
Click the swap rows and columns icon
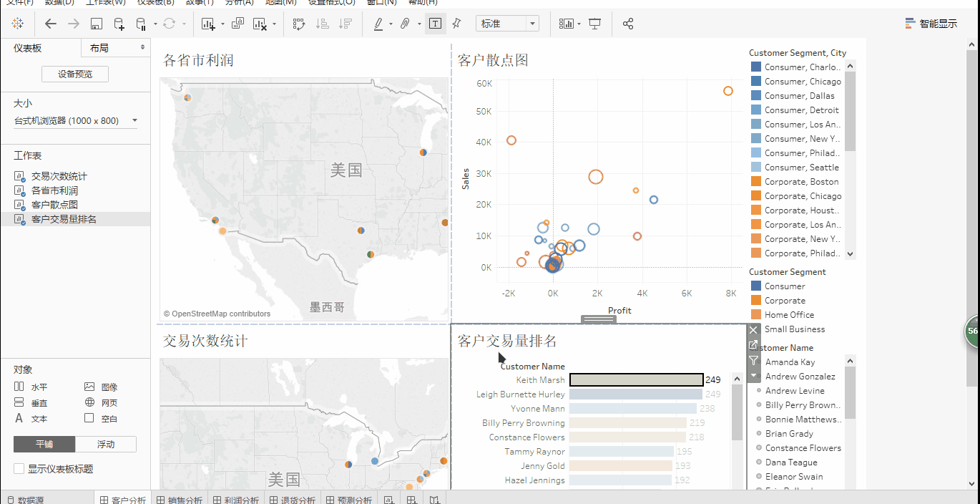[299, 24]
